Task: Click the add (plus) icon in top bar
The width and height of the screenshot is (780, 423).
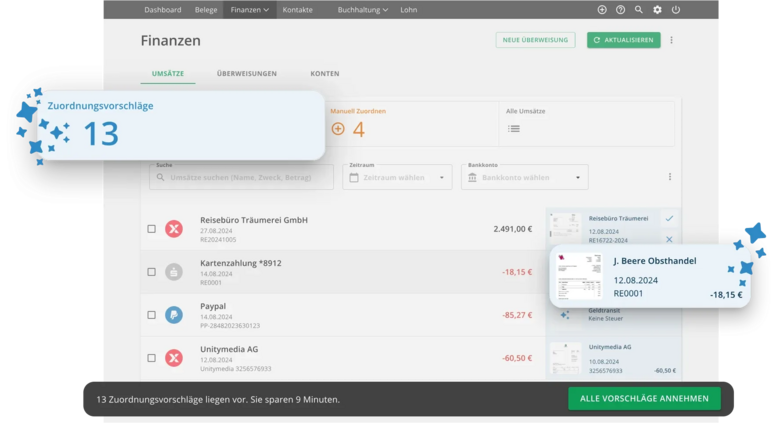Action: click(602, 9)
